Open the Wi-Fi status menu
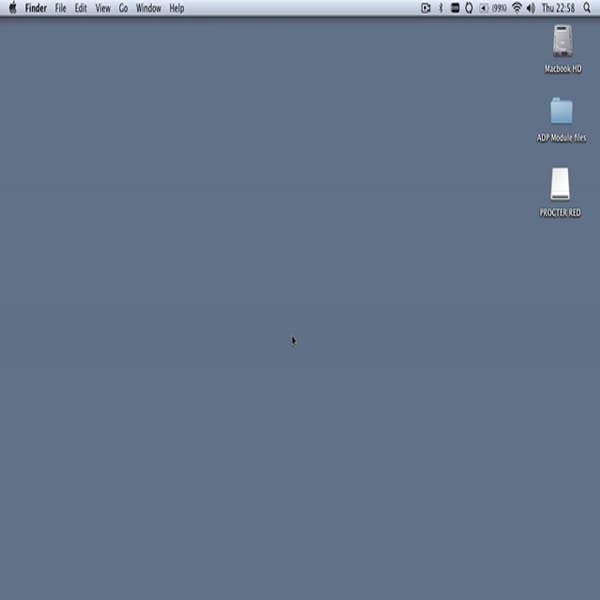600x600 pixels. [x=517, y=8]
